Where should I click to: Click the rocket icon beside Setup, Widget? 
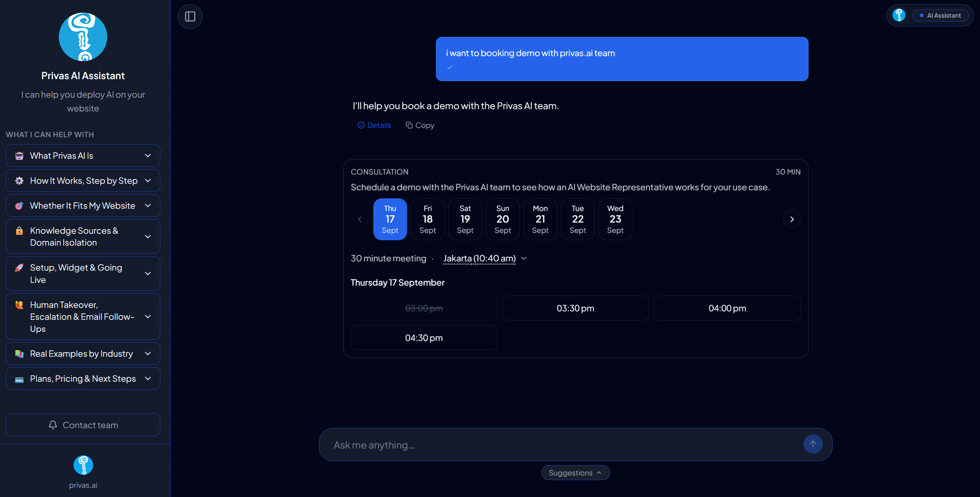pos(19,268)
